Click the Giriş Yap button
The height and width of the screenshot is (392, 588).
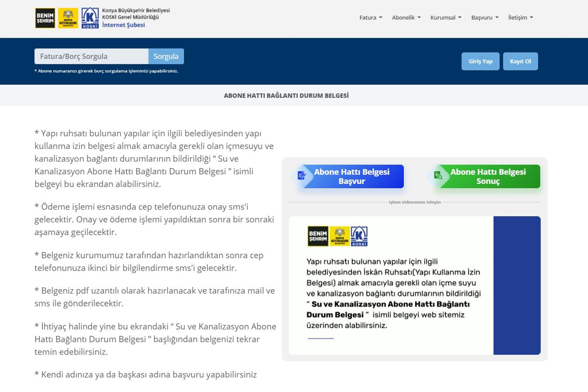pyautogui.click(x=480, y=61)
